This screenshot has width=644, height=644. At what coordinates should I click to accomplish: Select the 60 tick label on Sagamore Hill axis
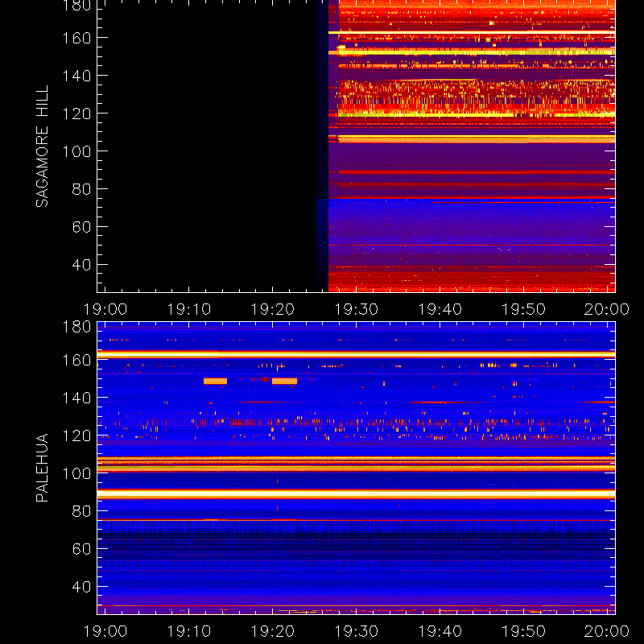click(x=81, y=227)
